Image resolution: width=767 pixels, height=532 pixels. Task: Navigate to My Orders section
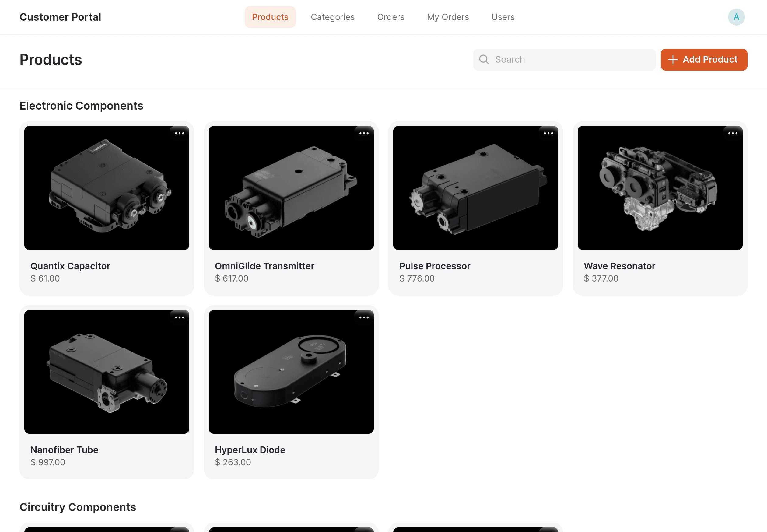coord(448,17)
